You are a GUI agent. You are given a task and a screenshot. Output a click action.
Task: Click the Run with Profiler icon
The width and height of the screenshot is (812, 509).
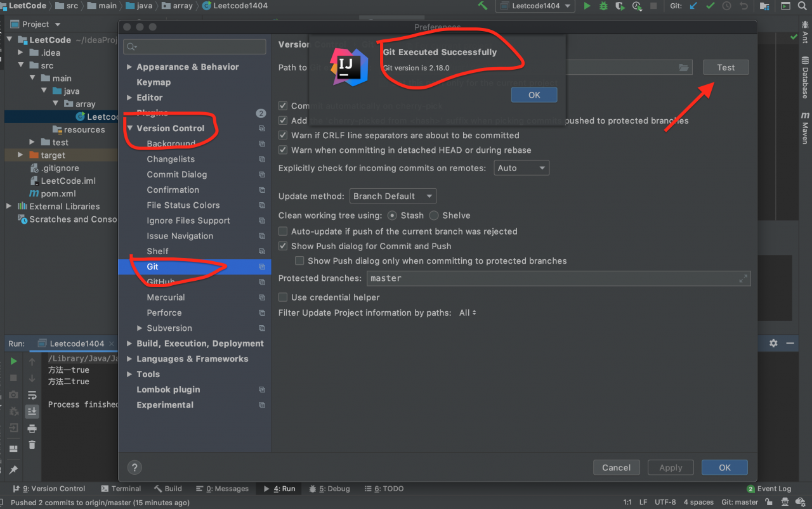tap(637, 6)
